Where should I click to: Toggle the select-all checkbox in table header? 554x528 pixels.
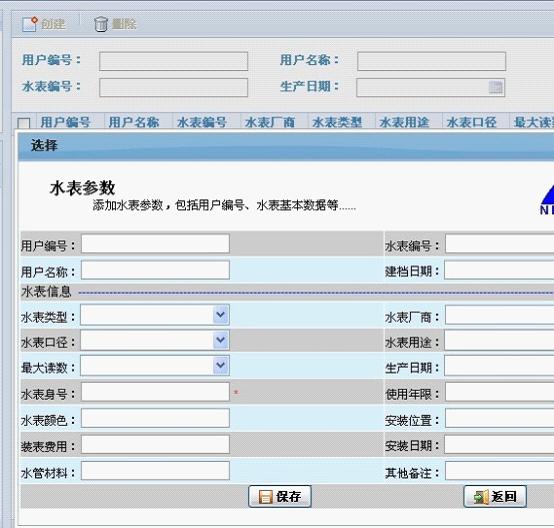coord(24,123)
